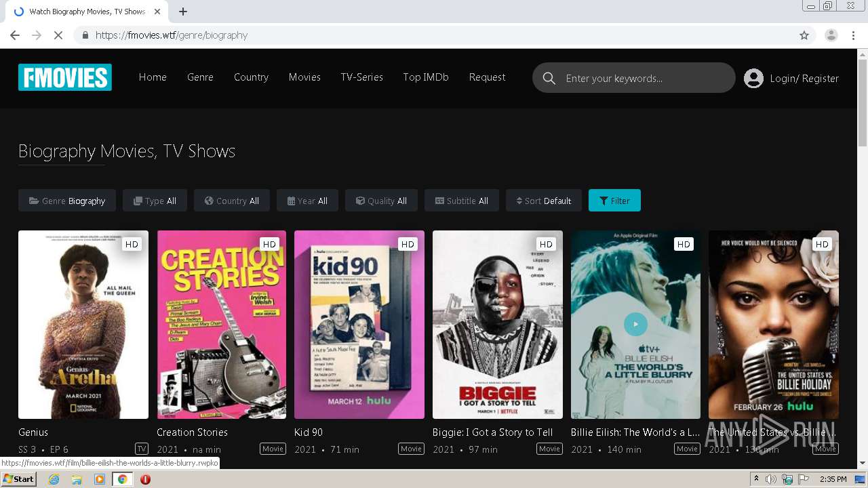Apply filters with the Filter button
Screen dimensions: 868x488
[x=614, y=201]
